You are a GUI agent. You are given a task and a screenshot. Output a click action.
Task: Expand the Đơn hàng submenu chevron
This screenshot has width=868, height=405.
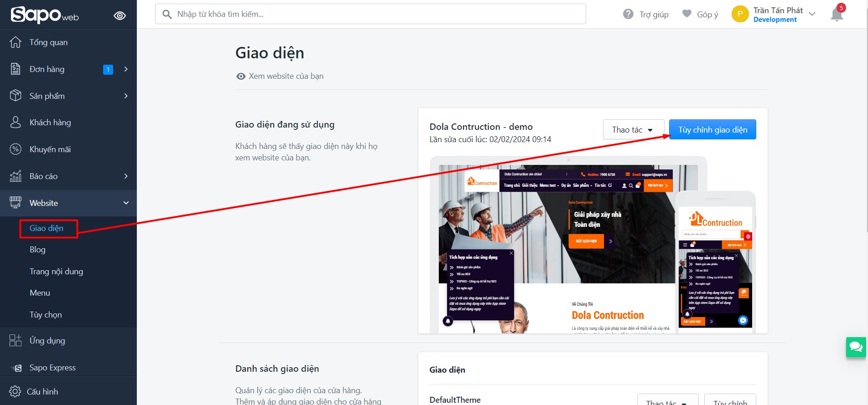tap(126, 69)
